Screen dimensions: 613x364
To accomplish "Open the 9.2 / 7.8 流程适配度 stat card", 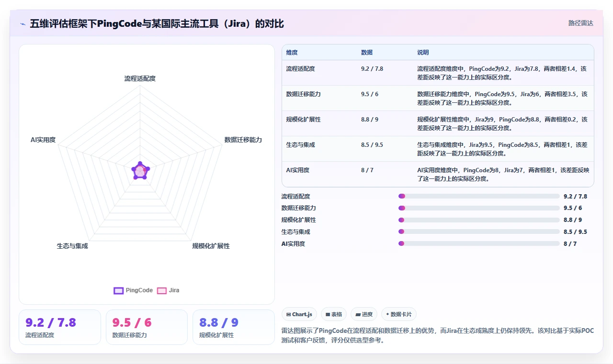I will coord(60,327).
